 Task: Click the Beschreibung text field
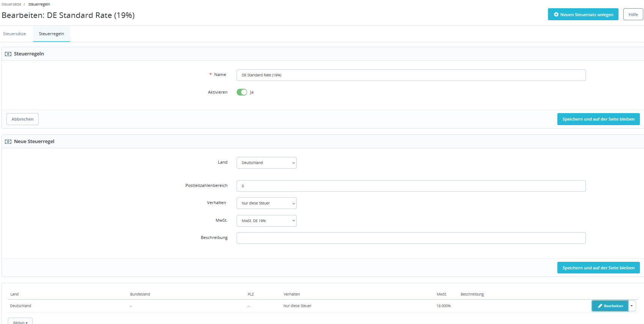click(x=411, y=238)
